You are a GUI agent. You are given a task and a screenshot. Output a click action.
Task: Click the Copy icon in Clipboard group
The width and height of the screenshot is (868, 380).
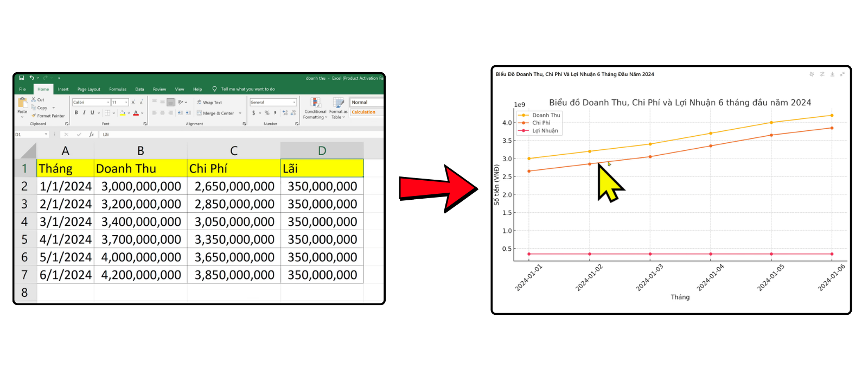[34, 107]
